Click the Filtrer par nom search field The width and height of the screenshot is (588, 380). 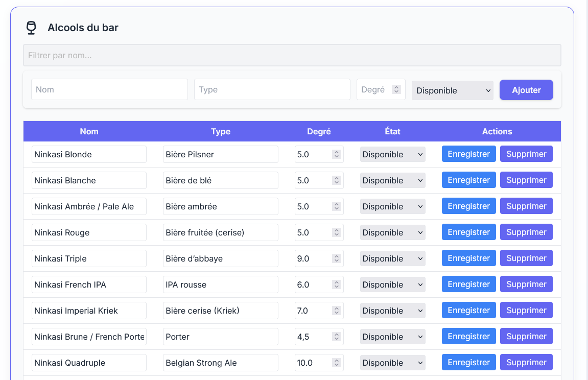coord(292,55)
